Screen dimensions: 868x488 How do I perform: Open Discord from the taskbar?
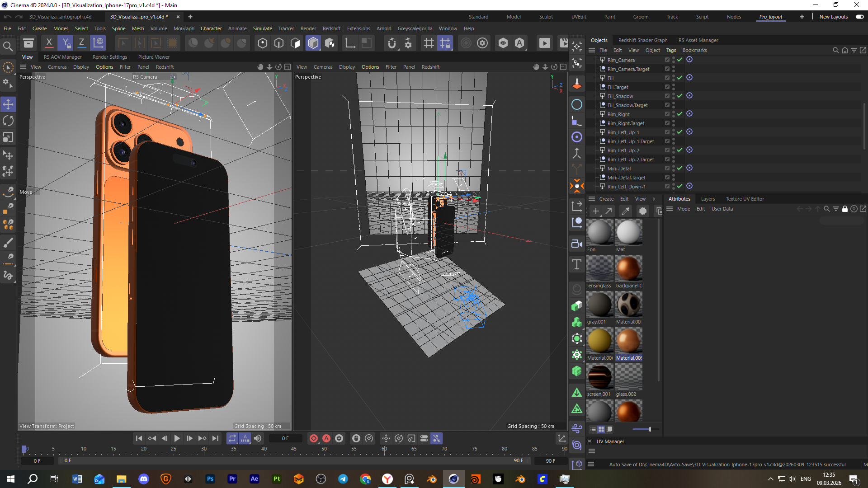[x=144, y=479]
